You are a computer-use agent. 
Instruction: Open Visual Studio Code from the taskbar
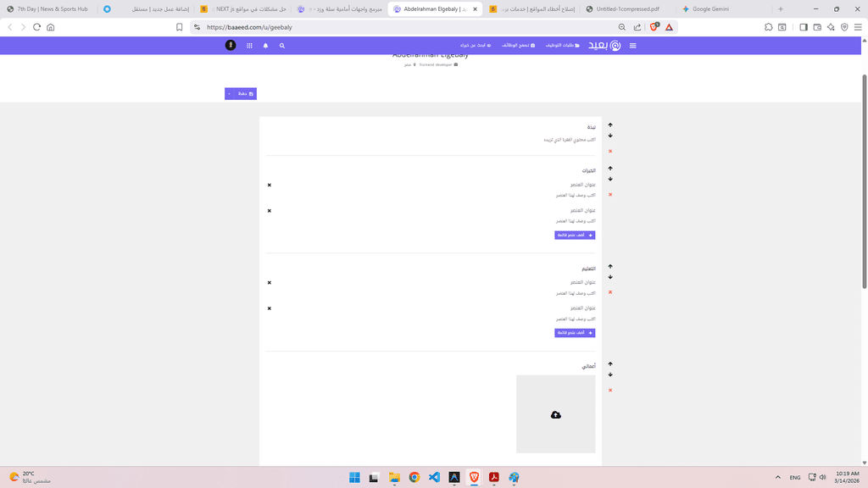[x=435, y=478]
